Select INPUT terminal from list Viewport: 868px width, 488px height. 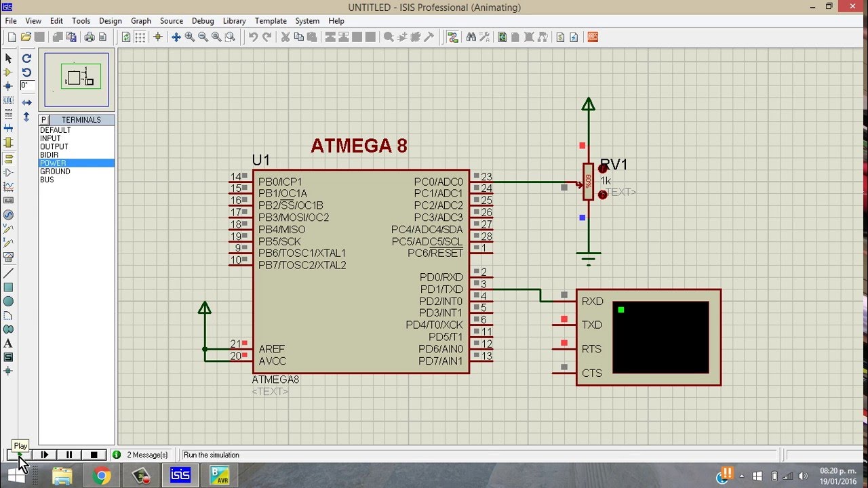tap(77, 138)
